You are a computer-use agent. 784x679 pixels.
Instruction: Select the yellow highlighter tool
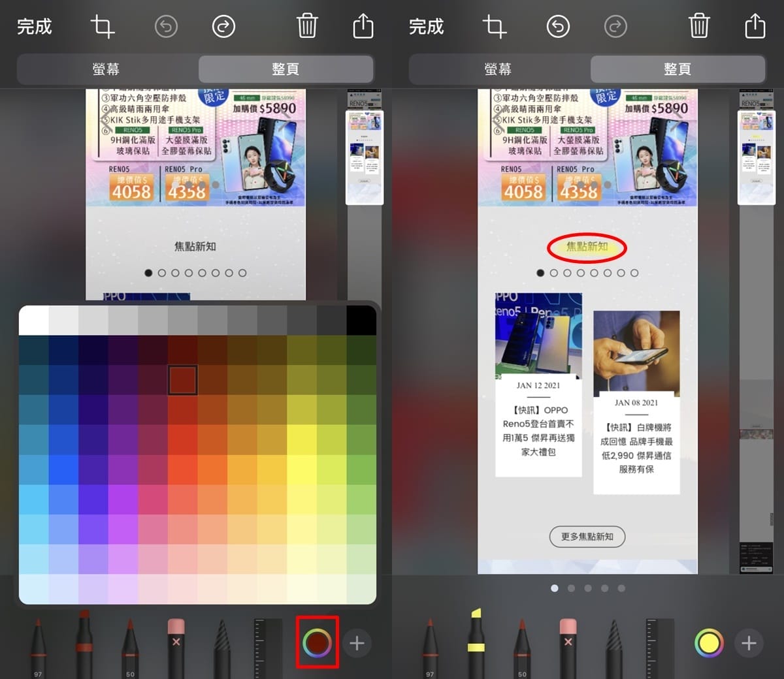coord(476,643)
